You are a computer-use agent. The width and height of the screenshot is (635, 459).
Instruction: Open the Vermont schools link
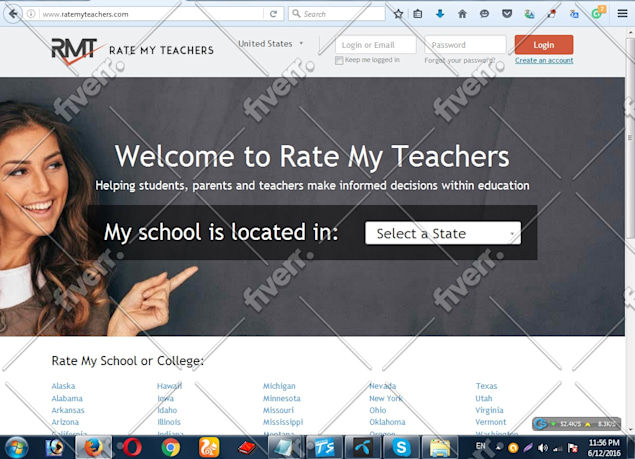click(490, 422)
